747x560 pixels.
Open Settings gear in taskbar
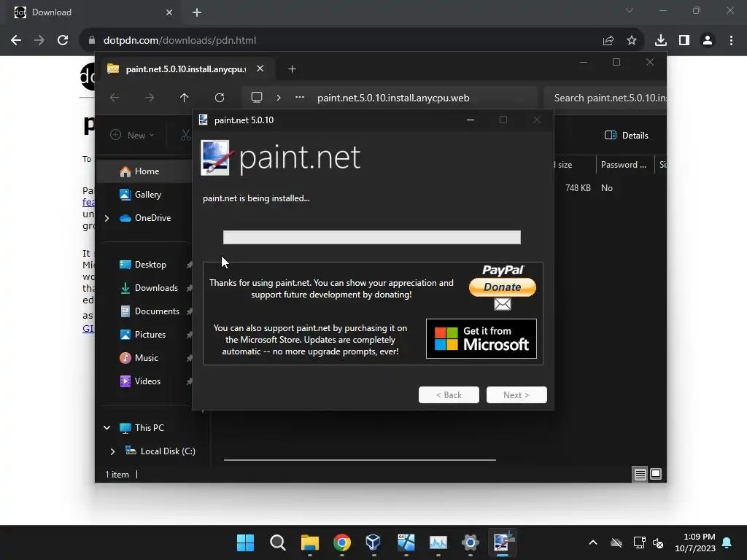click(471, 542)
